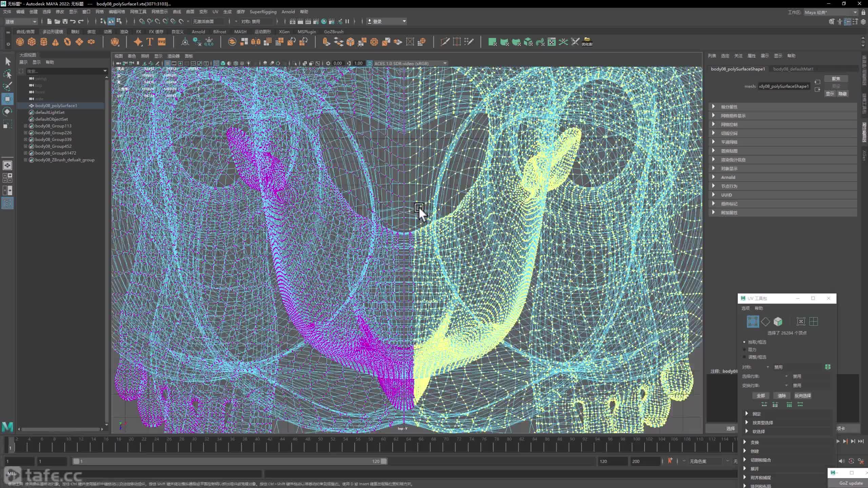Select the Lasso Select tool in toolbox
Screen dimensions: 868x488
[x=7, y=74]
